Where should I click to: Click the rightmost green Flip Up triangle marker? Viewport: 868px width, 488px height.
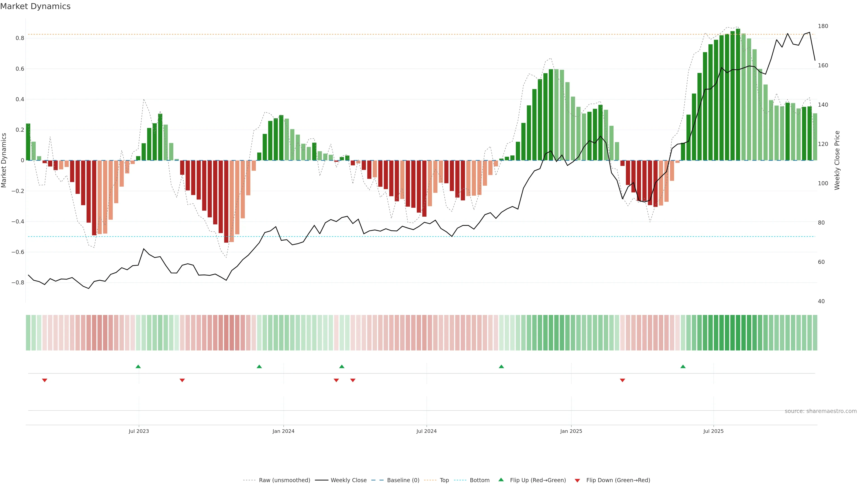pos(683,366)
